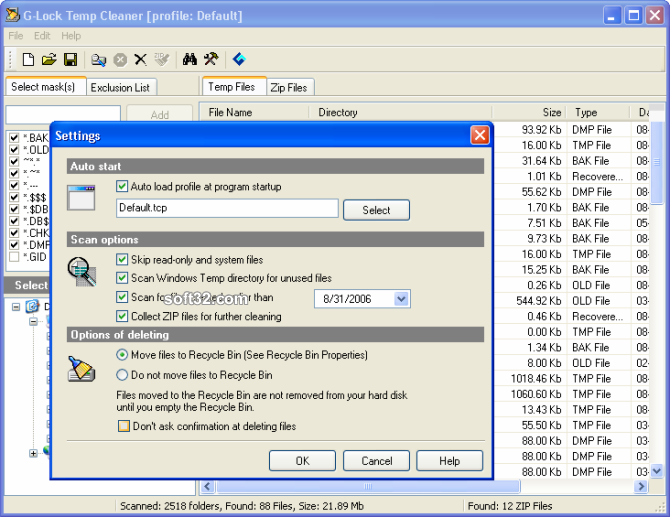Click OK in the Settings dialog
Image resolution: width=670 pixels, height=517 pixels.
[x=302, y=461]
